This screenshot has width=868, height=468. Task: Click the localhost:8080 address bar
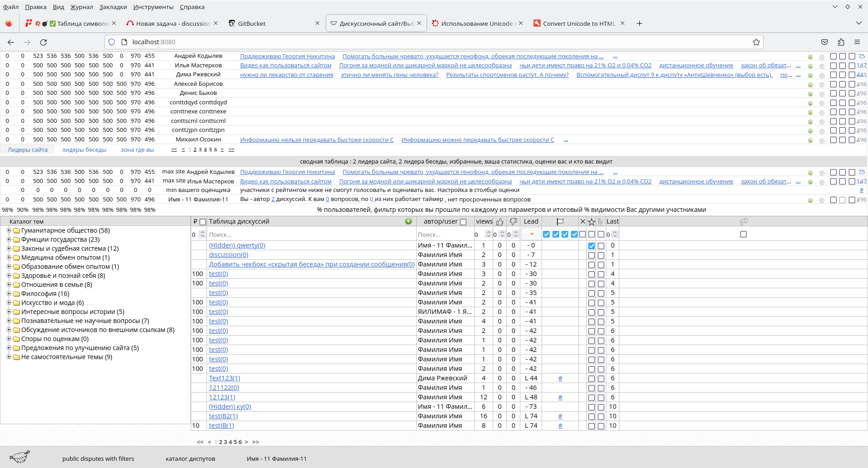click(434, 42)
